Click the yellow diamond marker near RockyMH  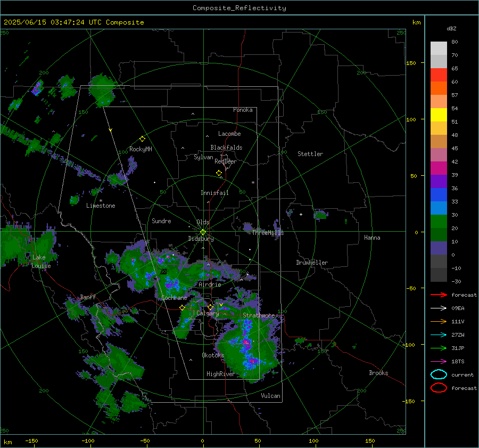click(142, 139)
